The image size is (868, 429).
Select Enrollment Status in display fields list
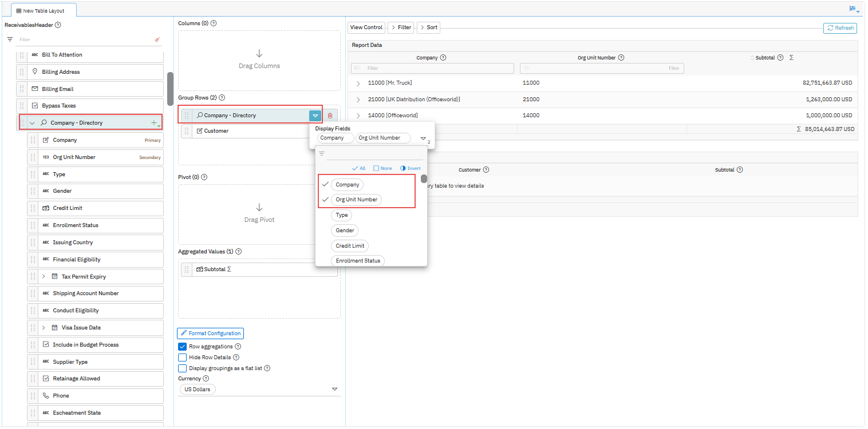click(x=358, y=260)
